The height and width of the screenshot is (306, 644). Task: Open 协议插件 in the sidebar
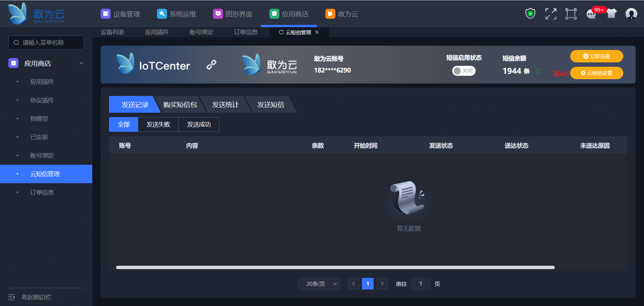pos(42,100)
